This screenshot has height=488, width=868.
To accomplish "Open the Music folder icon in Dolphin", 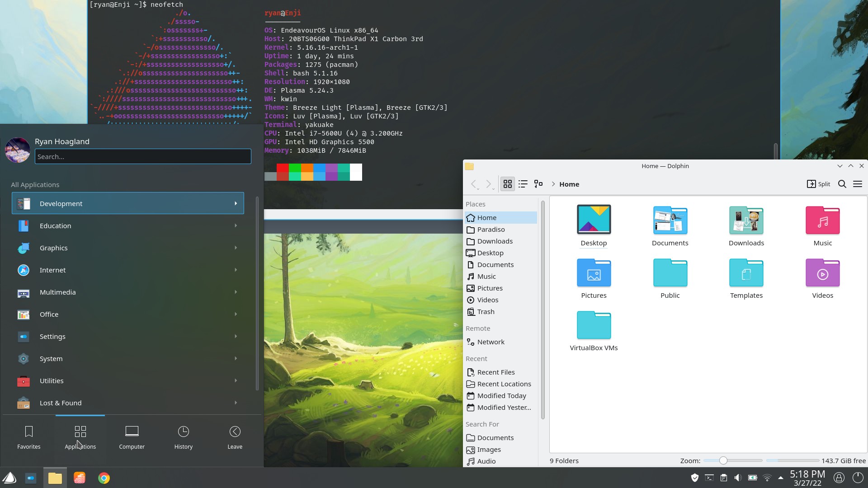I will [822, 225].
